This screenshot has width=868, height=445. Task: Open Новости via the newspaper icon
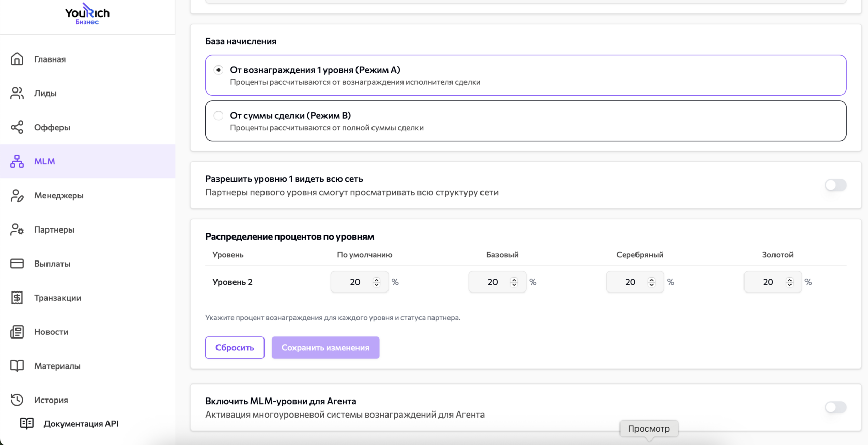17,332
